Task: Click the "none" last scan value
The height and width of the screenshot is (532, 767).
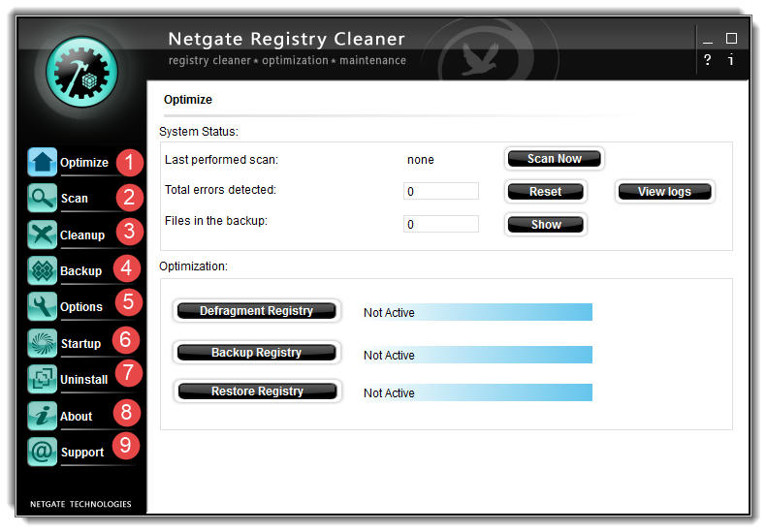Action: (x=420, y=160)
